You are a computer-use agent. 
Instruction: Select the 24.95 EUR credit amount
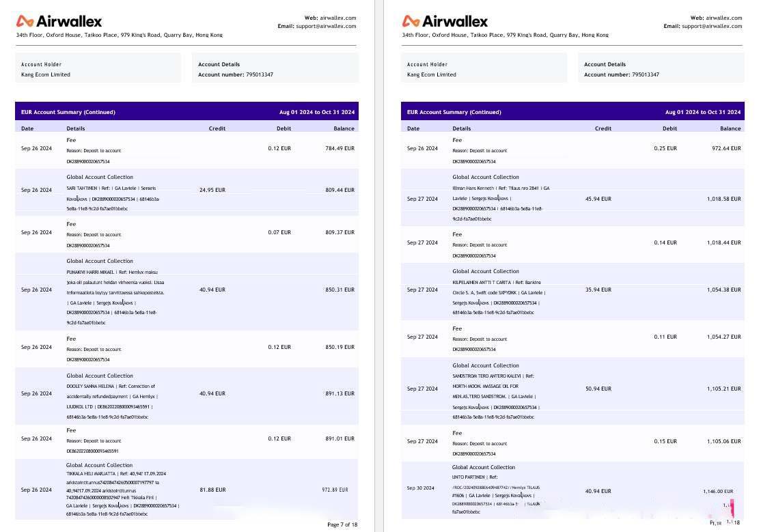point(212,190)
